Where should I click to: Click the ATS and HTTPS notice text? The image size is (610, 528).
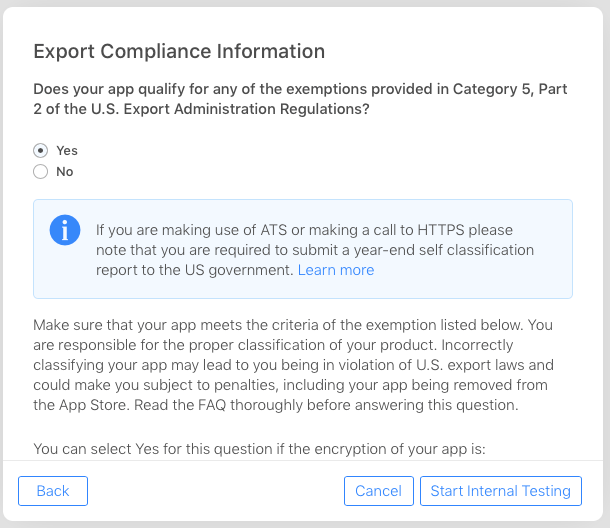point(315,249)
